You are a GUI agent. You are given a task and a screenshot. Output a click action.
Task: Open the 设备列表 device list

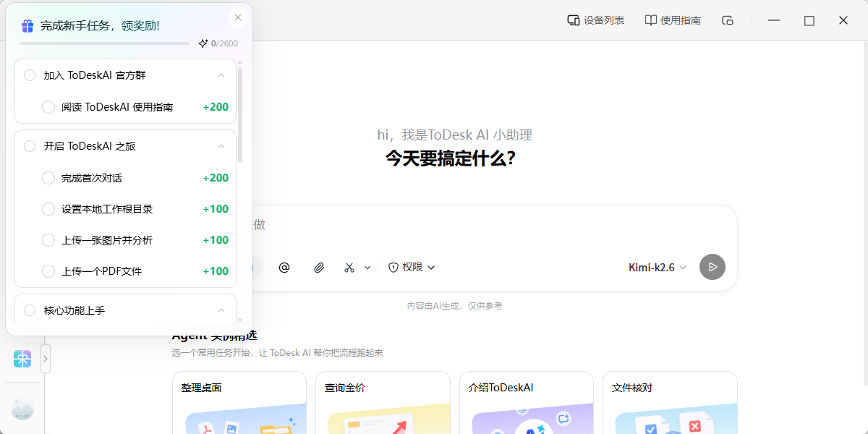click(x=595, y=20)
